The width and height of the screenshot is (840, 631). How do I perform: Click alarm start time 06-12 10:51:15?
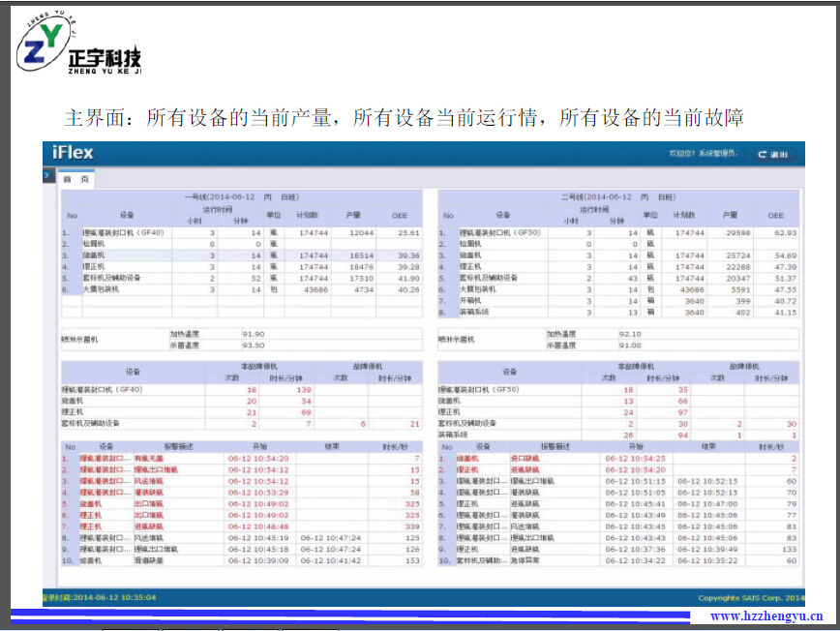pos(636,481)
